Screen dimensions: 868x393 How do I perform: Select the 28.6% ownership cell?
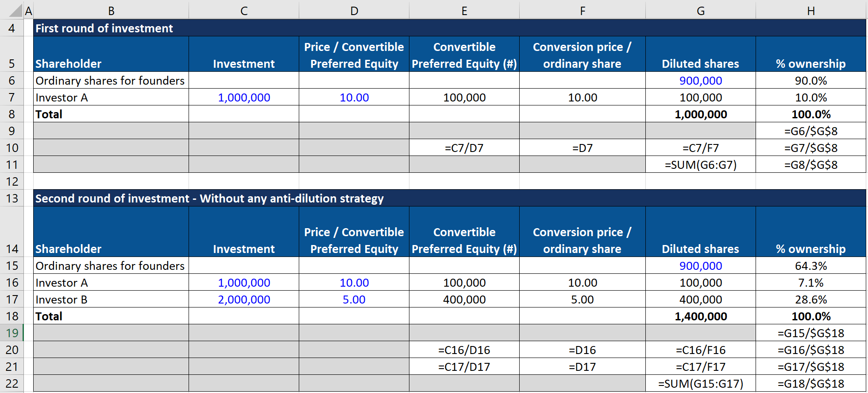[810, 300]
